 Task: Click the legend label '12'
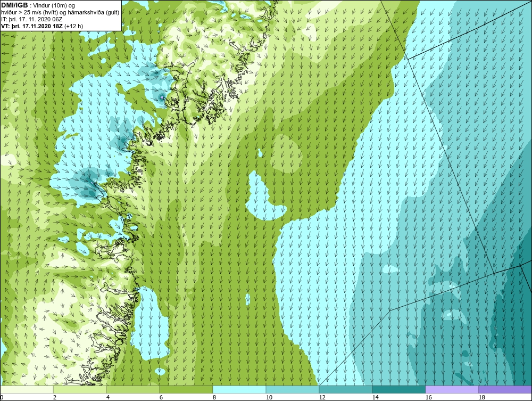pyautogui.click(x=322, y=397)
